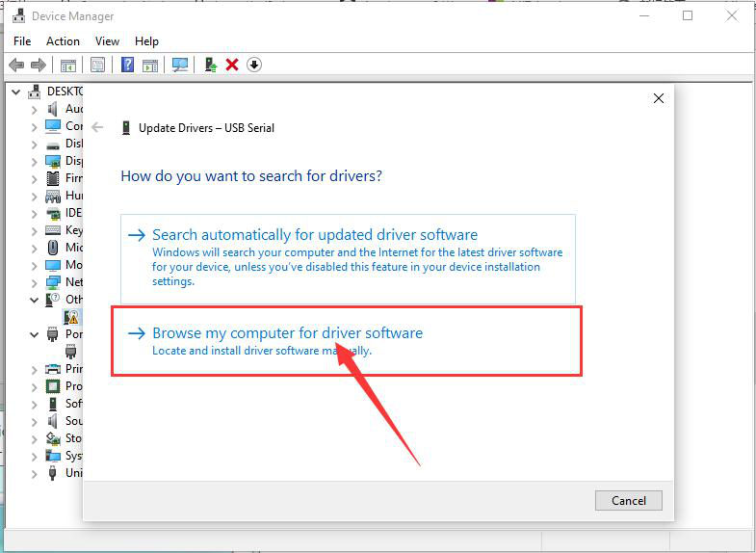The height and width of the screenshot is (553, 756).
Task: Select the child port device under Ports
Action: pyautogui.click(x=71, y=352)
